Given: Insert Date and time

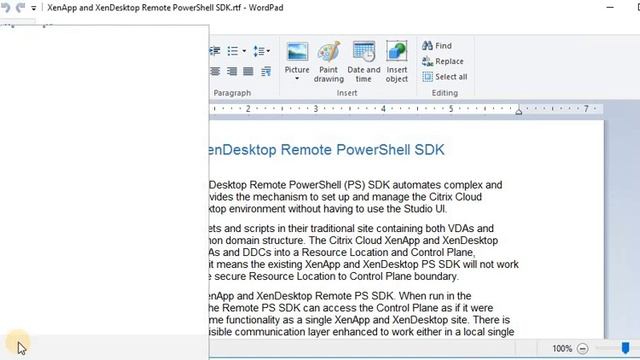Looking at the screenshot, I should click(364, 62).
